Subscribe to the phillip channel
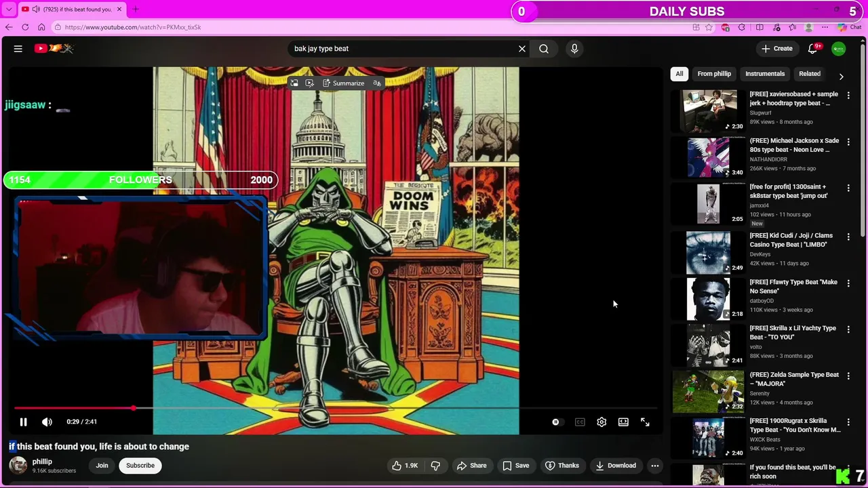 tap(140, 466)
